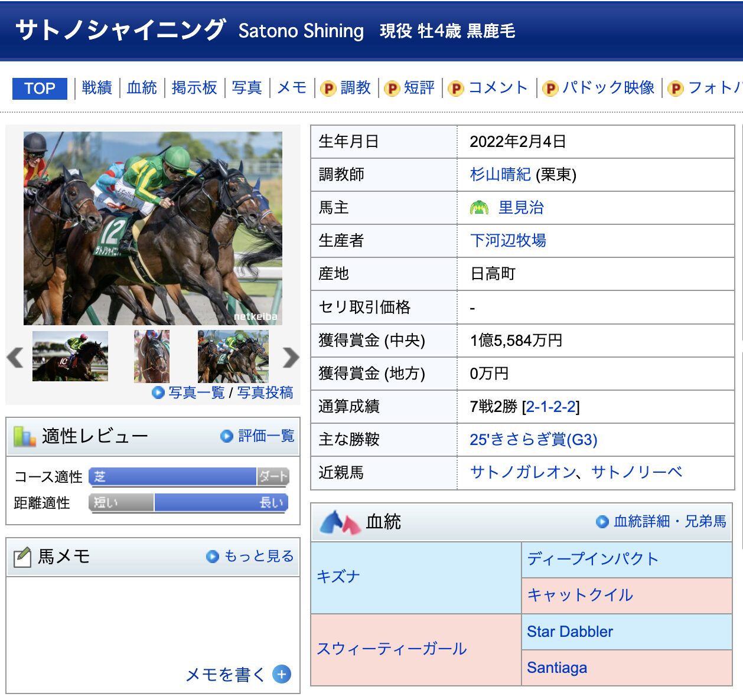Open the 血統詳細・兄弟馬 link
Image resolution: width=743 pixels, height=700 pixels.
click(670, 522)
